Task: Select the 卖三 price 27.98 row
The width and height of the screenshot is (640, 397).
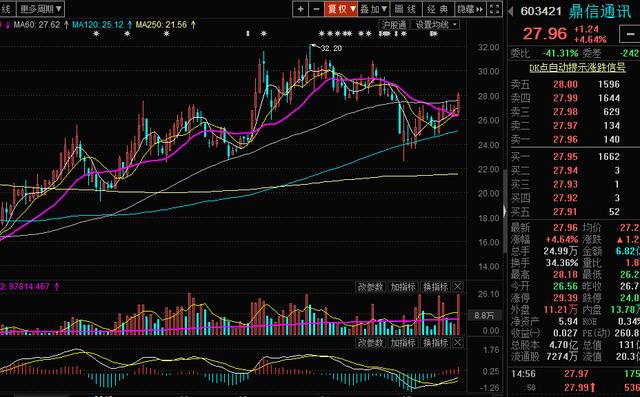Action: coord(574,112)
